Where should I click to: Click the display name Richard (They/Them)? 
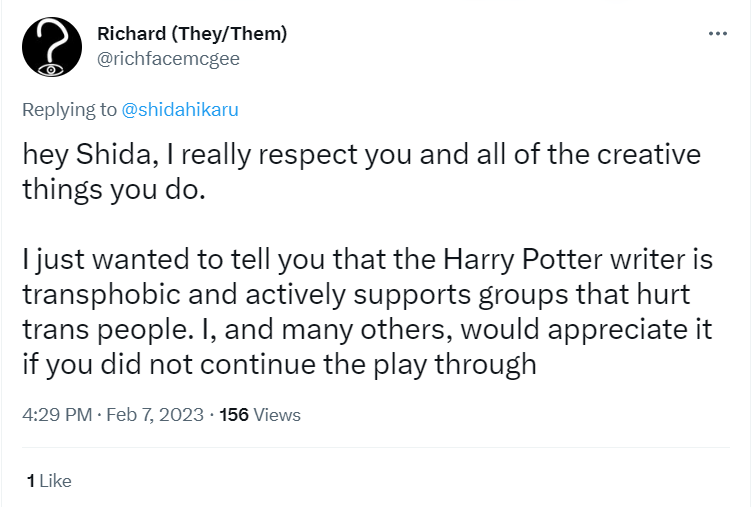(192, 34)
